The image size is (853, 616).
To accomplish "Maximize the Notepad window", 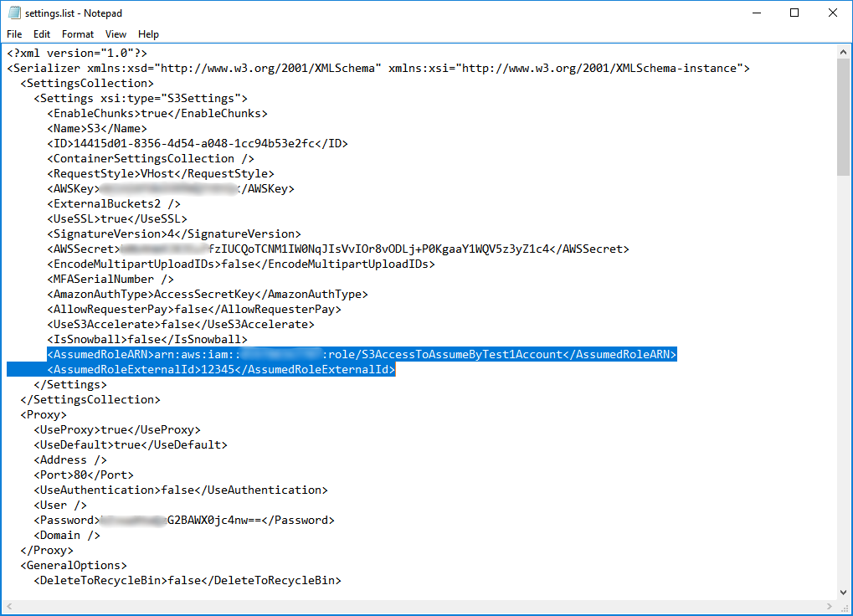I will 794,13.
